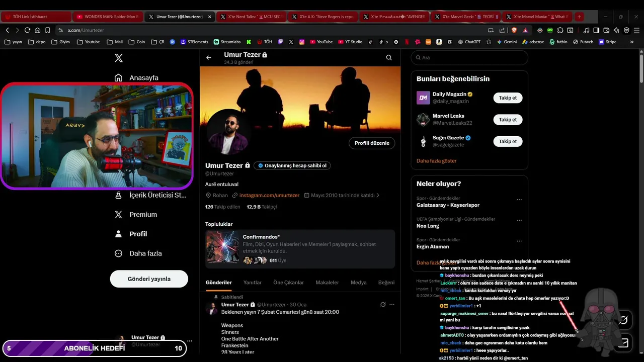Click the share page icon
The image size is (644, 362).
coord(502,30)
